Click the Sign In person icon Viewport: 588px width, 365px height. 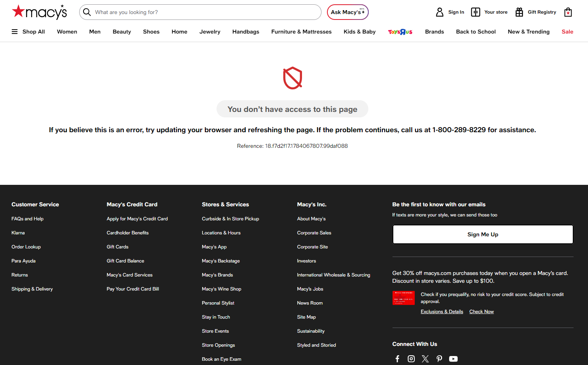click(x=440, y=12)
